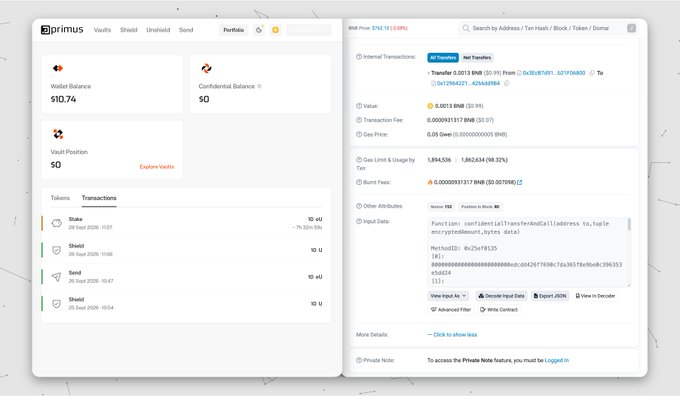680x396 pixels.
Task: Open the To address 0x12964221 link
Action: click(468, 83)
